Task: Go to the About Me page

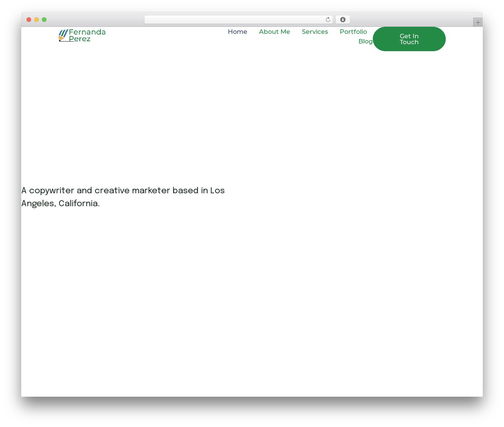Action: pos(274,32)
